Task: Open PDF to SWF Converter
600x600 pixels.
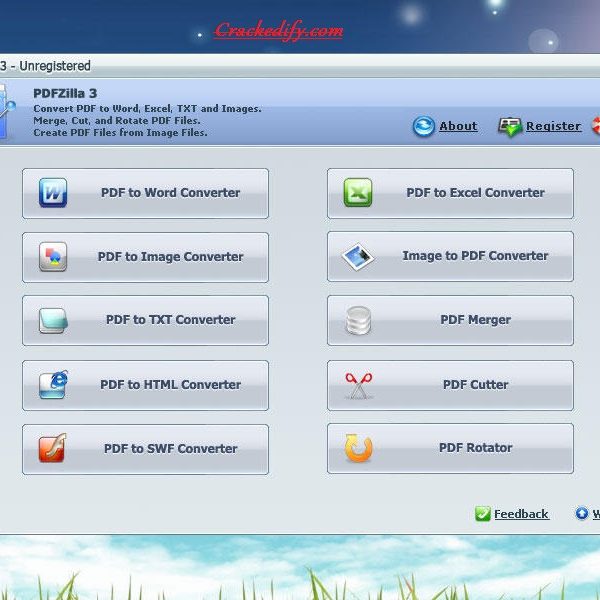Action: (145, 450)
